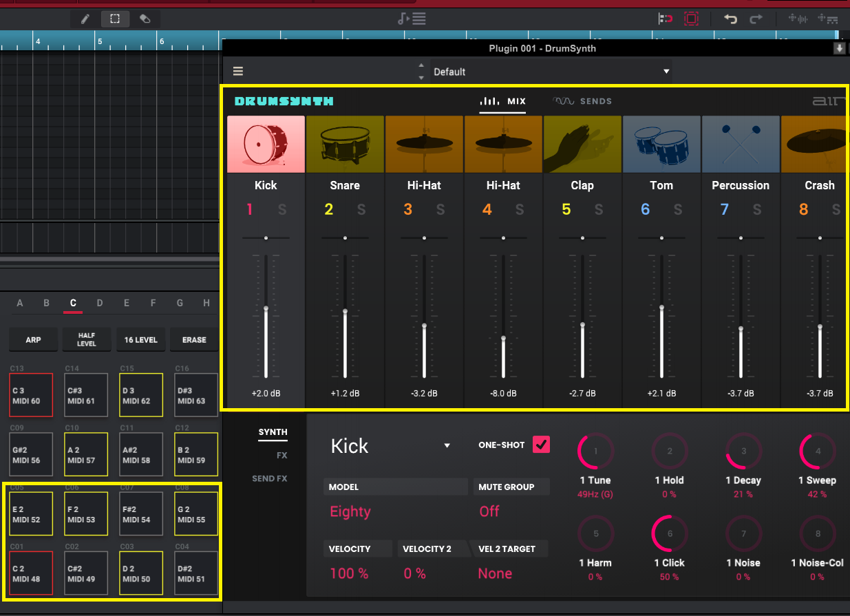Change Vel 2 Target None value

pos(495,573)
